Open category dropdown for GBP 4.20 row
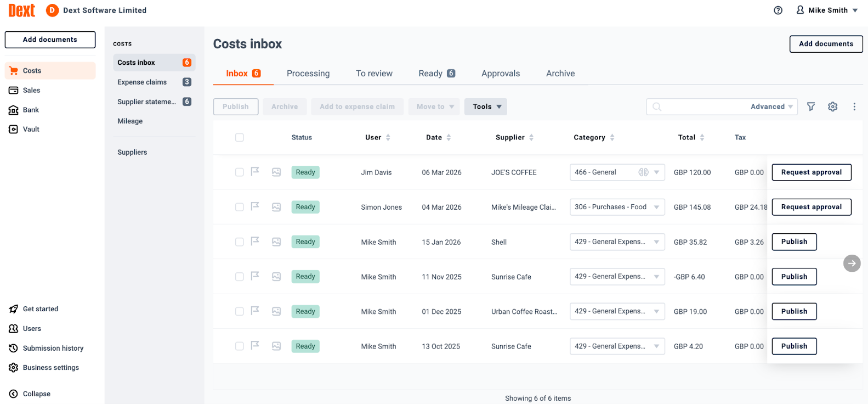This screenshot has width=868, height=404. [x=617, y=346]
